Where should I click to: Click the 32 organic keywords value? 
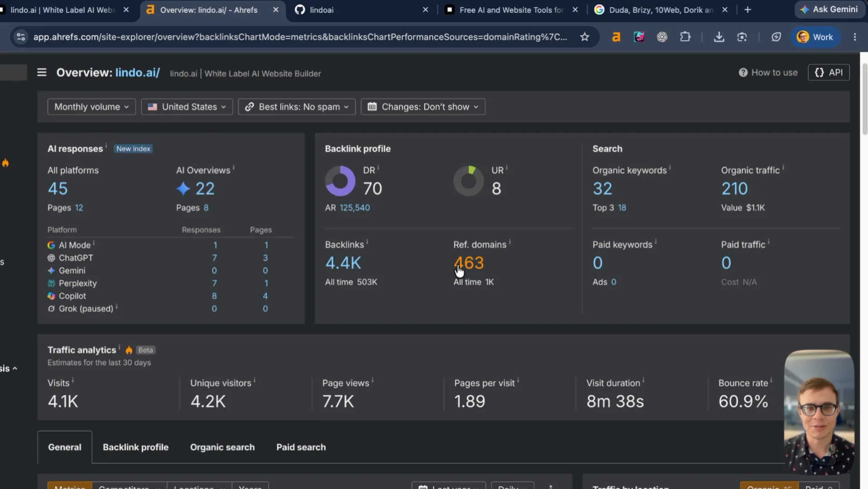click(602, 189)
